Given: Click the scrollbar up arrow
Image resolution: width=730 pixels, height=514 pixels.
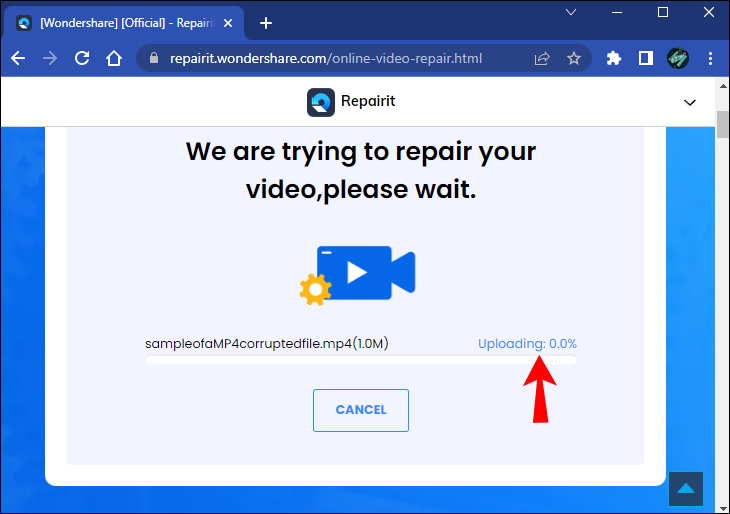Looking at the screenshot, I should pos(723,86).
